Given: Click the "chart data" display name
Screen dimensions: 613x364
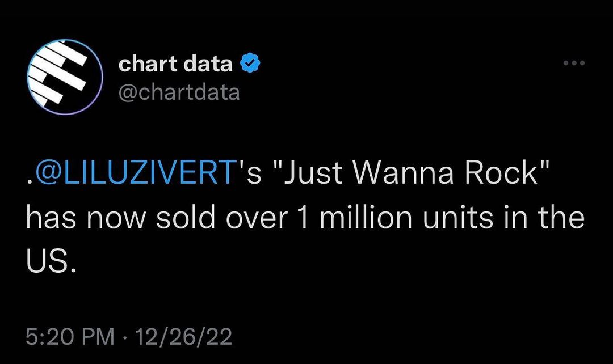Looking at the screenshot, I should pos(175,64).
